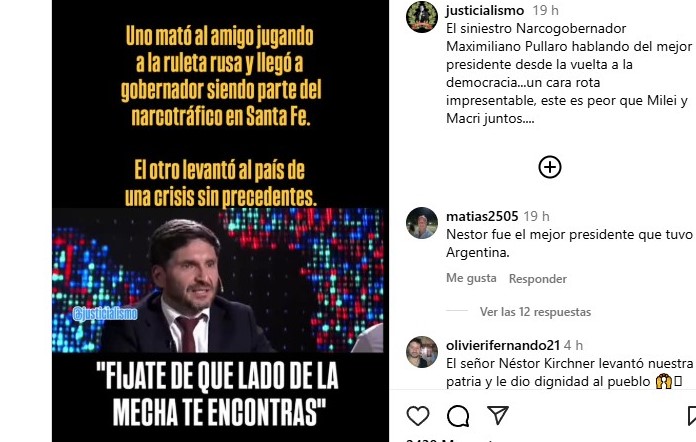This screenshot has height=442, width=696.
Task: Open justicialismo username link
Action: click(x=485, y=10)
